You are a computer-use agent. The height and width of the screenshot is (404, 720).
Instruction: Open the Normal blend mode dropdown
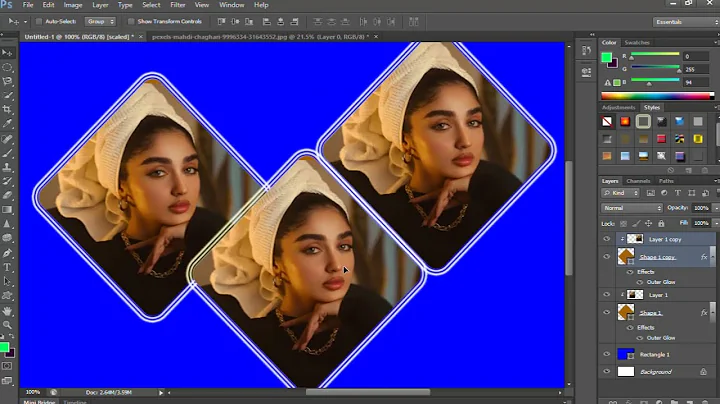pos(632,208)
